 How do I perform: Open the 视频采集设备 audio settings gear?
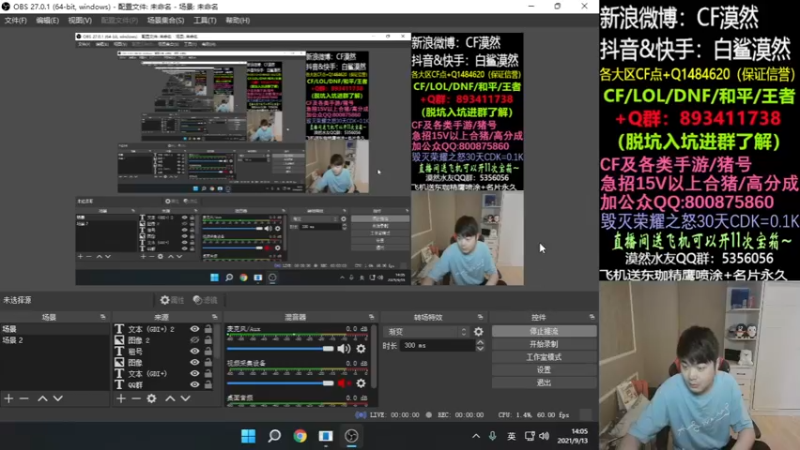[x=361, y=383]
